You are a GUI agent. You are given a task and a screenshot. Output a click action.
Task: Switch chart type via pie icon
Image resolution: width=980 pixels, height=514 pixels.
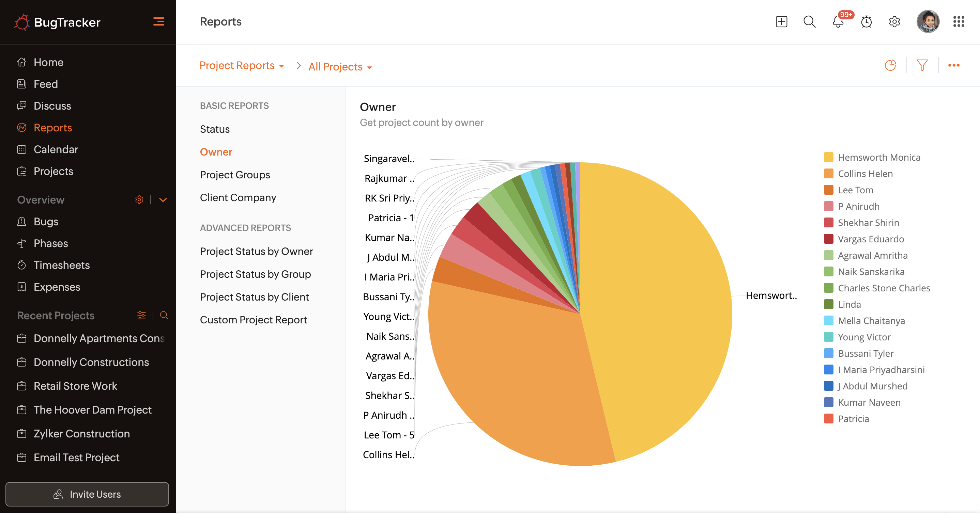pyautogui.click(x=890, y=65)
